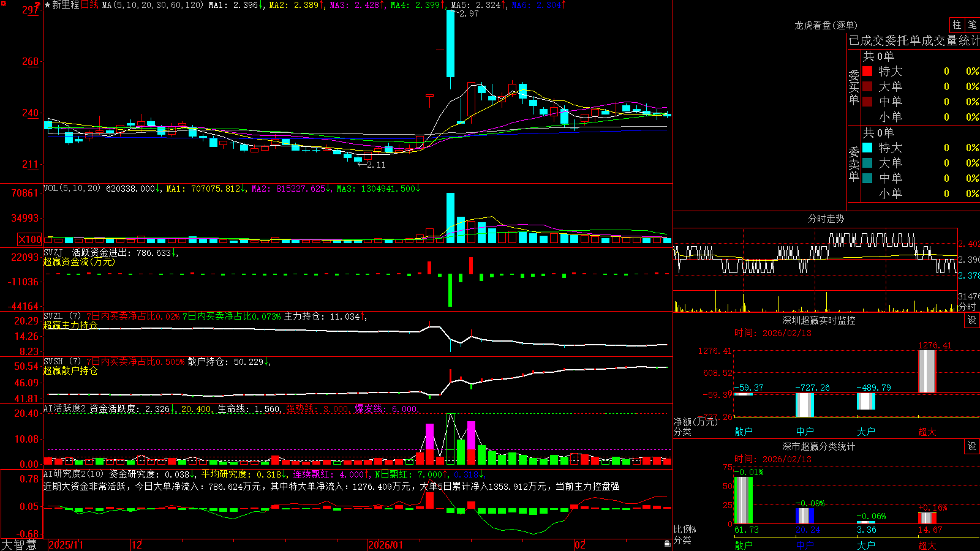Click 中户 category in the real-time monitor chart
Image resolution: width=980 pixels, height=551 pixels.
tap(805, 432)
